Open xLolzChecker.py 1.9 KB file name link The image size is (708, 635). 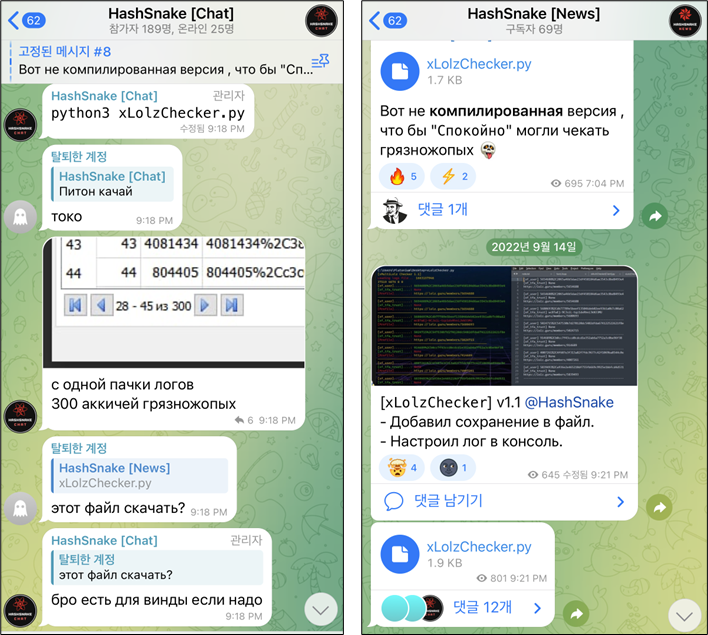point(479,547)
